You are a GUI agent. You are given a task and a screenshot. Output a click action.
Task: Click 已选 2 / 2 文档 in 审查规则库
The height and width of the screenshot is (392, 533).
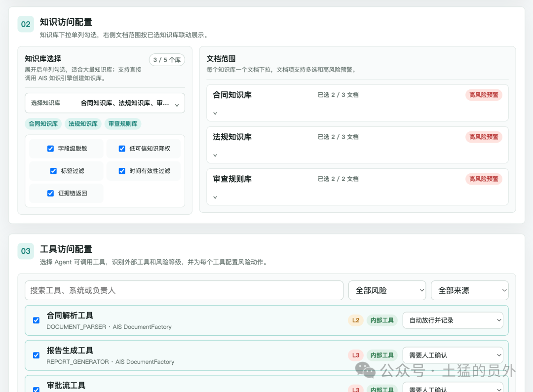(338, 179)
